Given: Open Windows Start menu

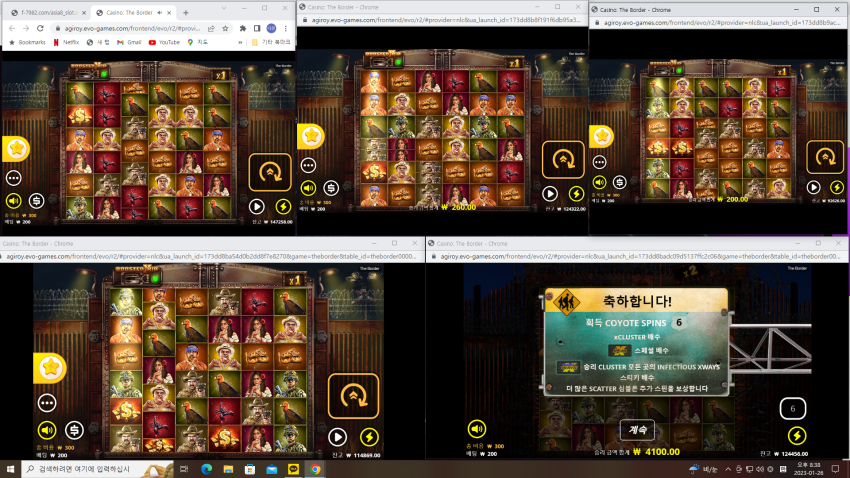Looking at the screenshot, I should 10,469.
